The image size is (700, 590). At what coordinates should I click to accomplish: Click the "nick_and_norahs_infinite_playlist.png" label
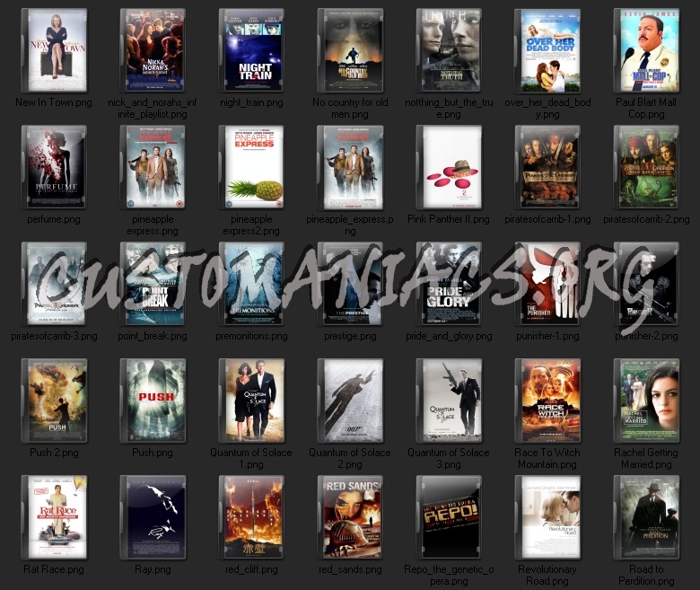[153, 108]
